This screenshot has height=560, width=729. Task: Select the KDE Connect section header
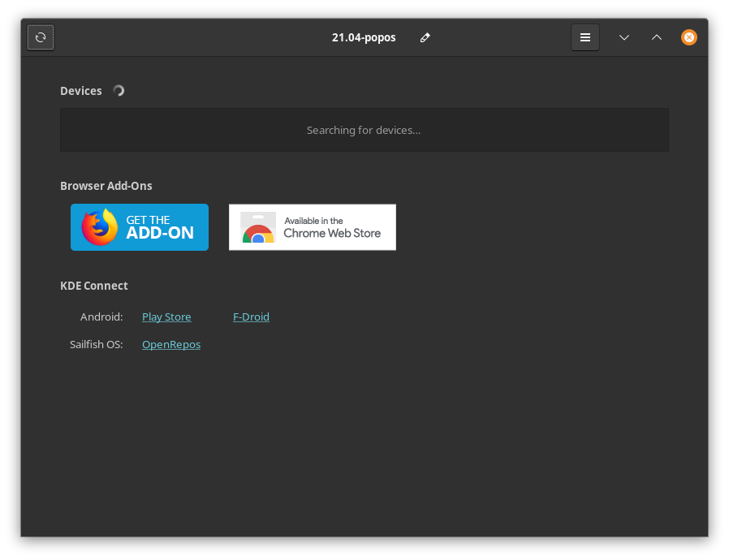coord(94,285)
